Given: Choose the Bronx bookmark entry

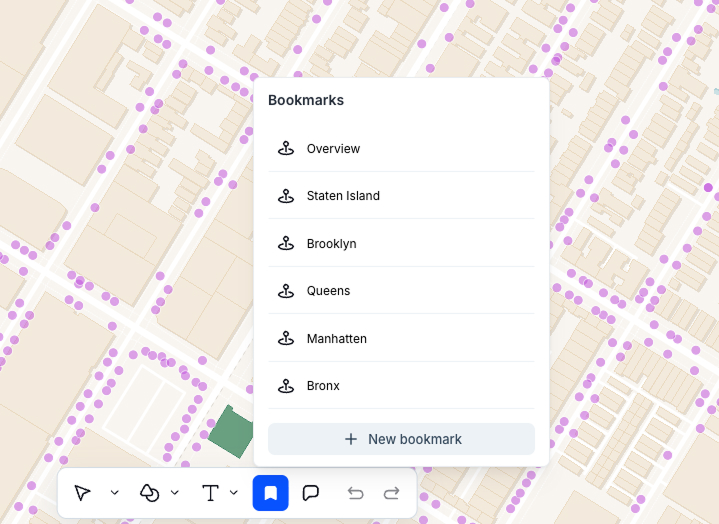Looking at the screenshot, I should point(323,386).
